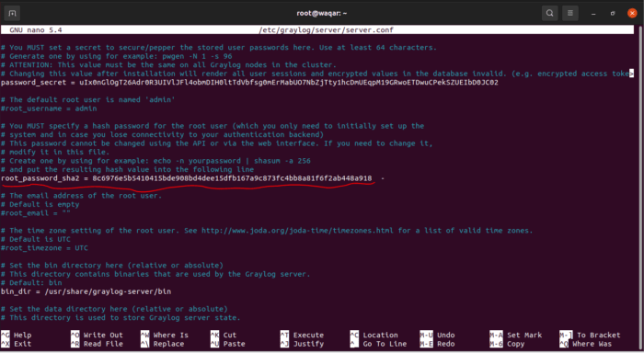Click the Execute shortcut in footer
The height and width of the screenshot is (353, 644).
click(303, 336)
